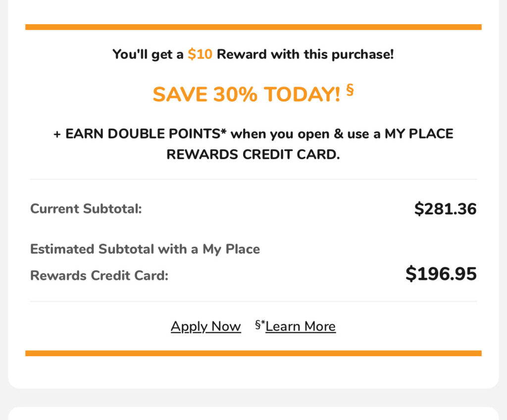Click the section symbol next to SAVE 30%
The image size is (507, 420).
point(350,89)
